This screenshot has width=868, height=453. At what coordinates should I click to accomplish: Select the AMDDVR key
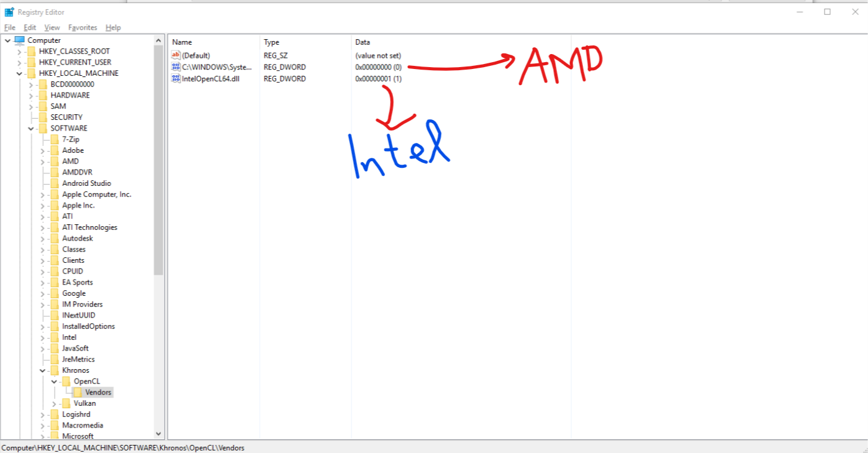point(77,172)
